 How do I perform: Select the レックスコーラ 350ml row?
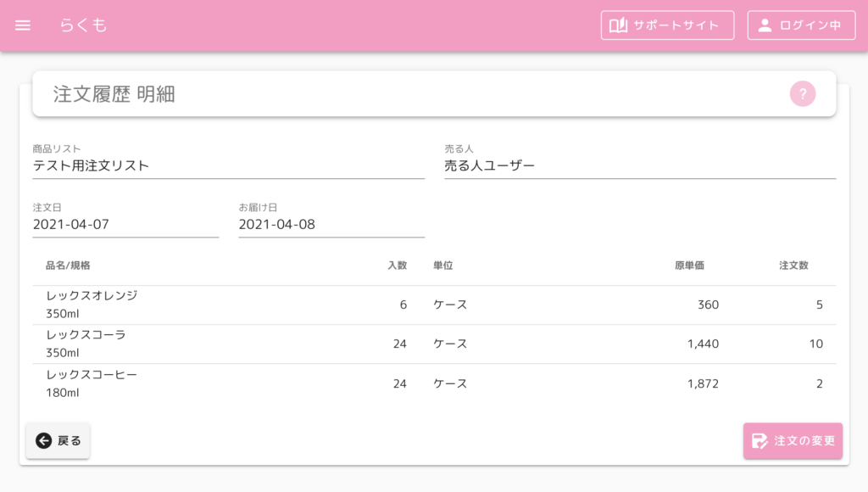434,344
